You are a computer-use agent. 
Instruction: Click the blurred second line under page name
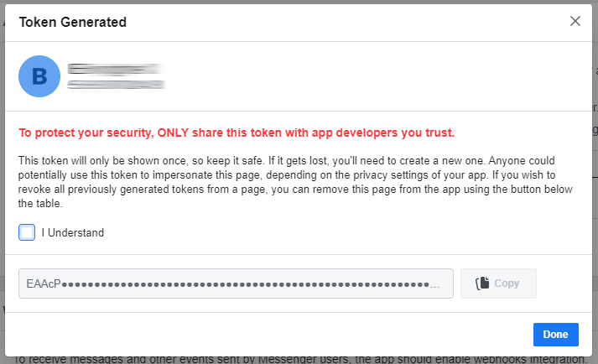tap(116, 85)
